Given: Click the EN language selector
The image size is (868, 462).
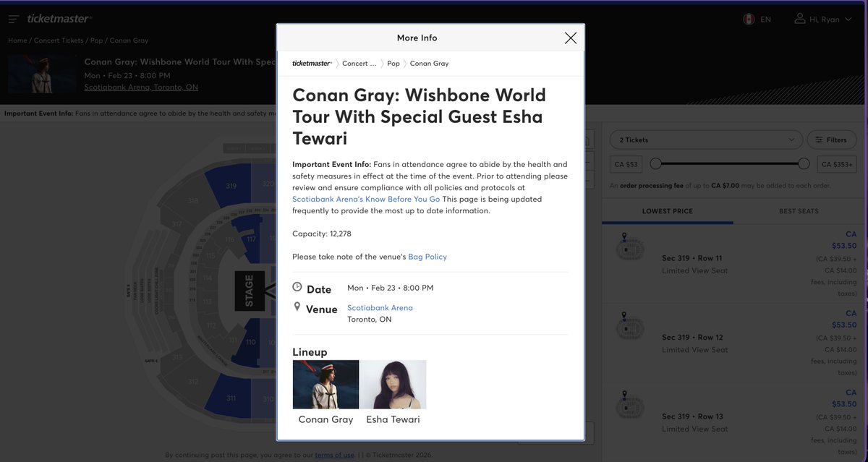Looking at the screenshot, I should [765, 20].
